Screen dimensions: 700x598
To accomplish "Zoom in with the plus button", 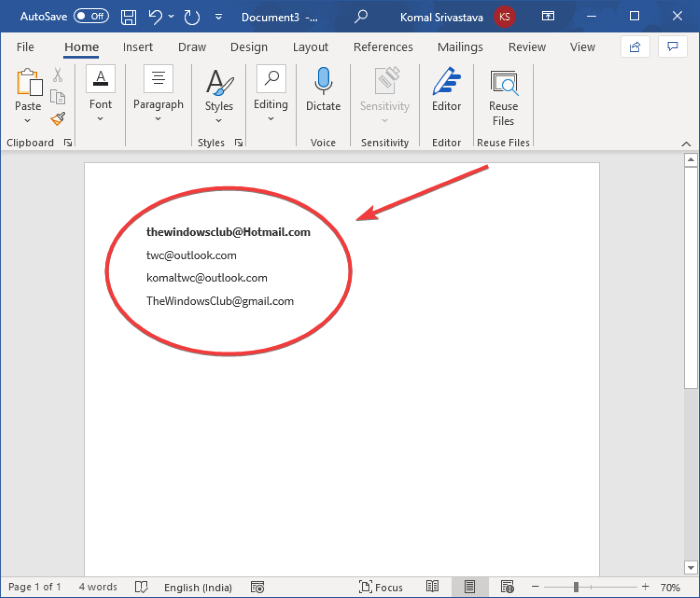I will click(x=645, y=587).
